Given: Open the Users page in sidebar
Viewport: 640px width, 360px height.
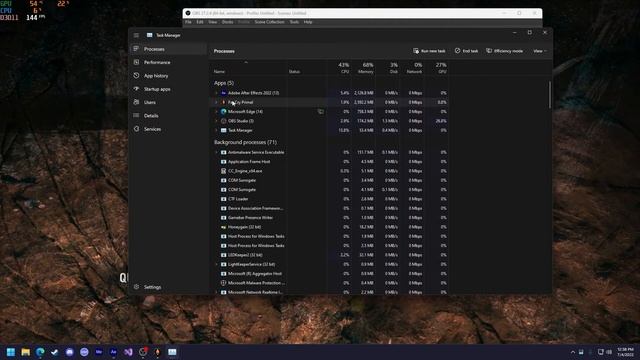Looking at the screenshot, I should pos(168,102).
